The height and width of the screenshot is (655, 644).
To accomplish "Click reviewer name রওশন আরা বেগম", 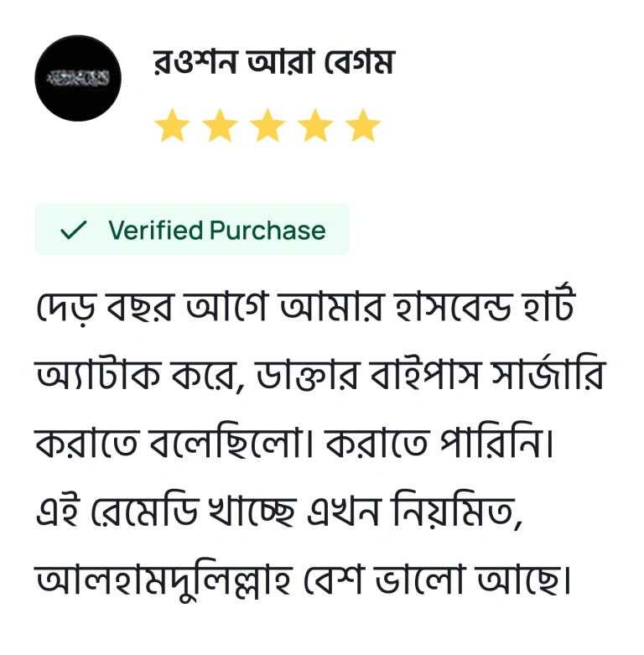I will [x=273, y=62].
